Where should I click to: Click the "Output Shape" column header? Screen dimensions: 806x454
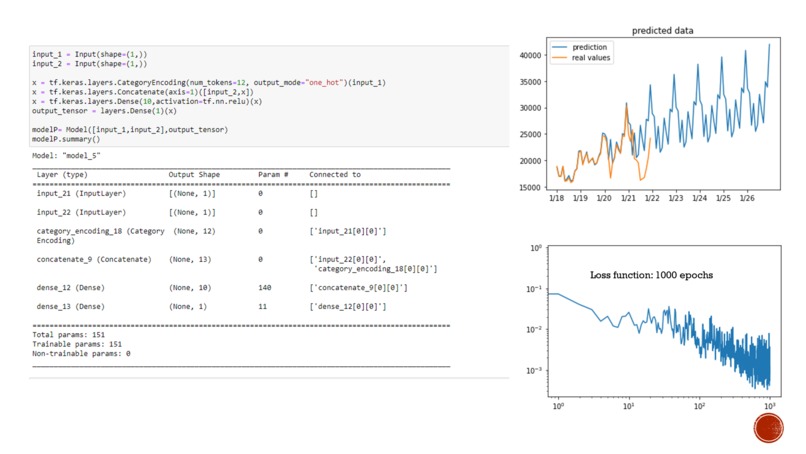coord(194,175)
